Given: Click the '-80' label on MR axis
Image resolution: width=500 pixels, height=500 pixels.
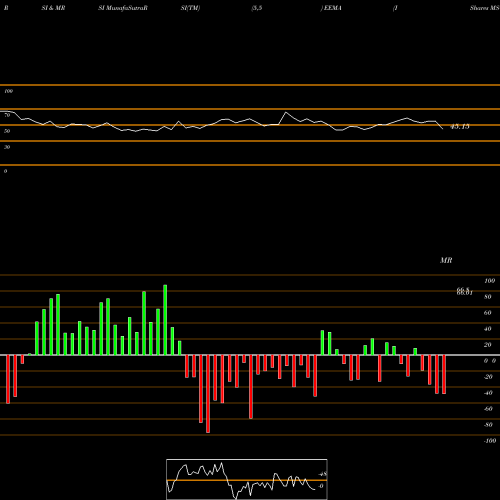Looking at the screenshot, I should [488, 425].
